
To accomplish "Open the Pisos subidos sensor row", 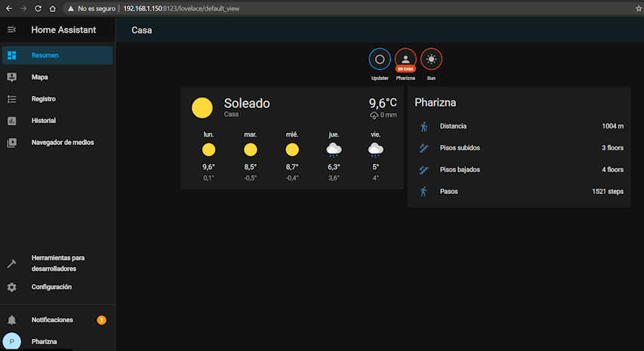I will pyautogui.click(x=519, y=148).
